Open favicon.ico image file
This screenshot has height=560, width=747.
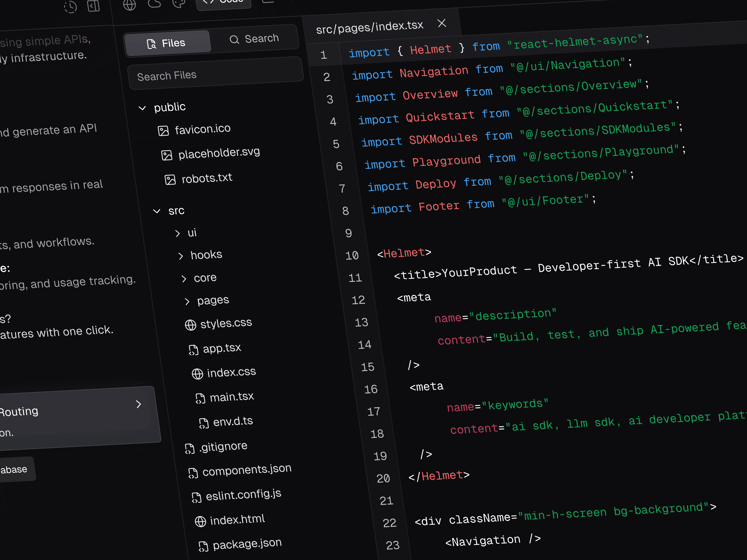click(202, 129)
